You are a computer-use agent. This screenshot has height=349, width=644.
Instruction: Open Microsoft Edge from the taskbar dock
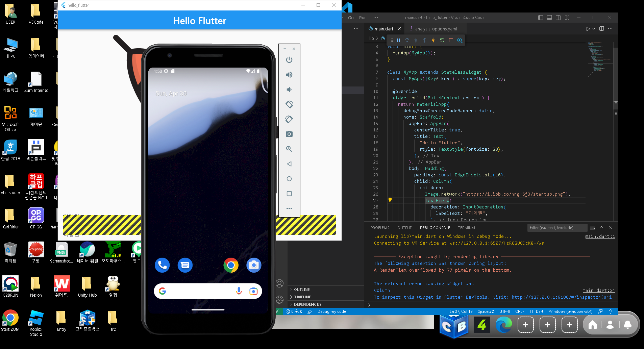point(503,325)
